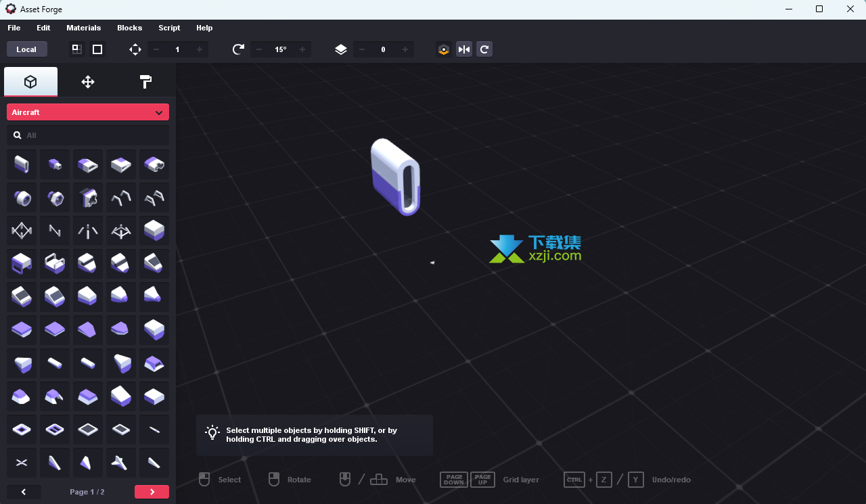Open the Blocks menu

(130, 28)
